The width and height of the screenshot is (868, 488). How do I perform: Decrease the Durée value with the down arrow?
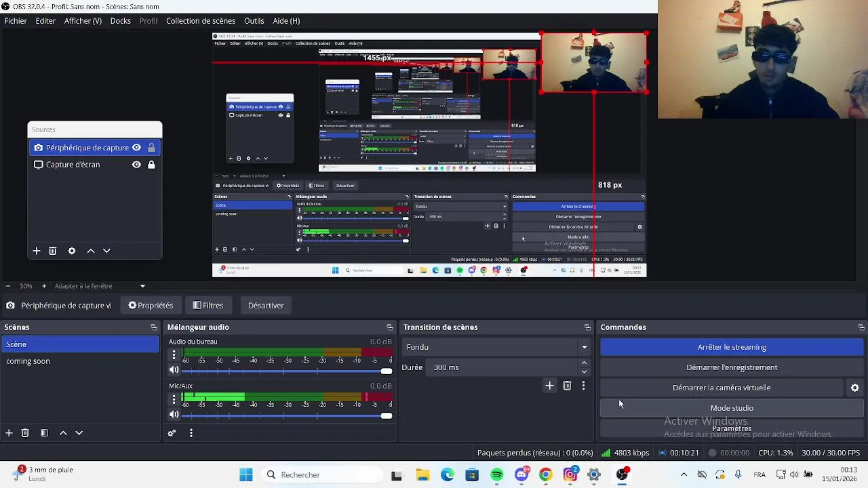[x=584, y=371]
